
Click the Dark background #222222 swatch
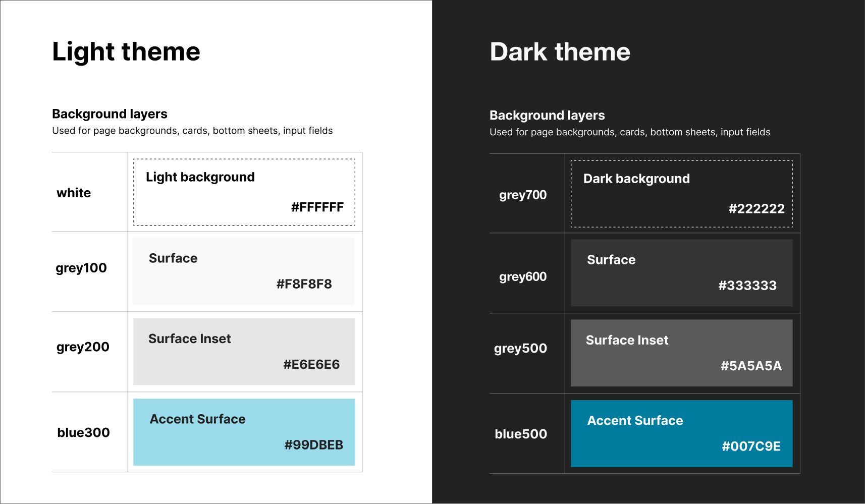click(x=682, y=194)
